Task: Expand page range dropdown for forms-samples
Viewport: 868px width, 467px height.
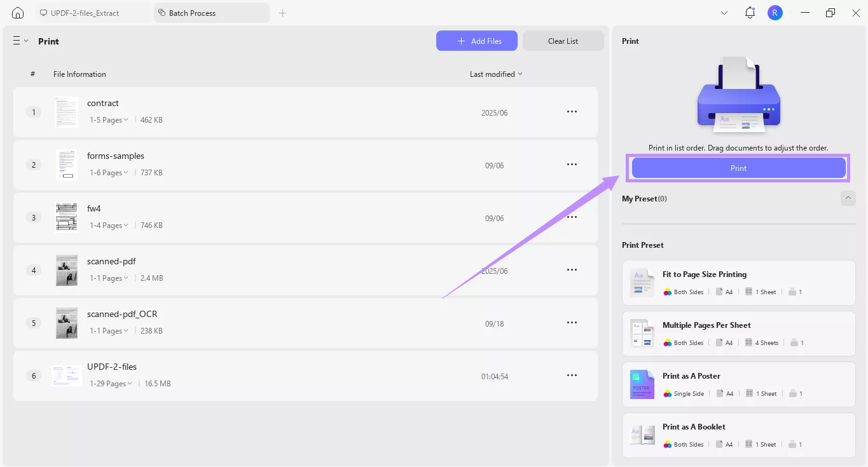Action: pos(109,173)
